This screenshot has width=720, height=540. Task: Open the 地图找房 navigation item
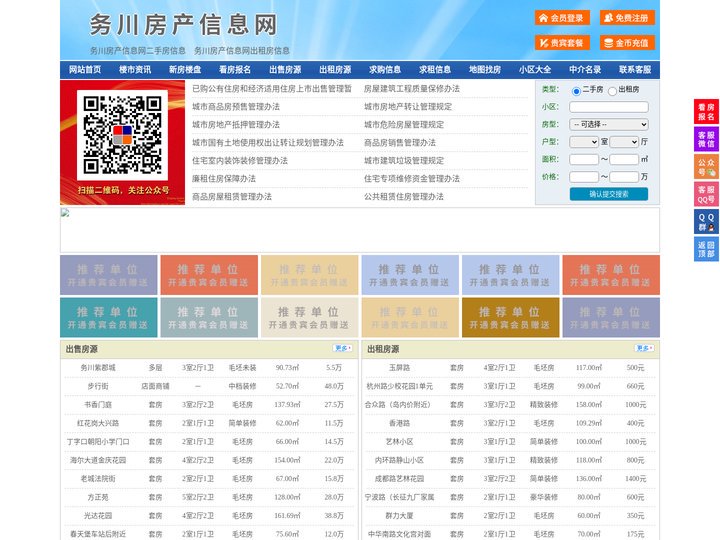click(x=485, y=70)
